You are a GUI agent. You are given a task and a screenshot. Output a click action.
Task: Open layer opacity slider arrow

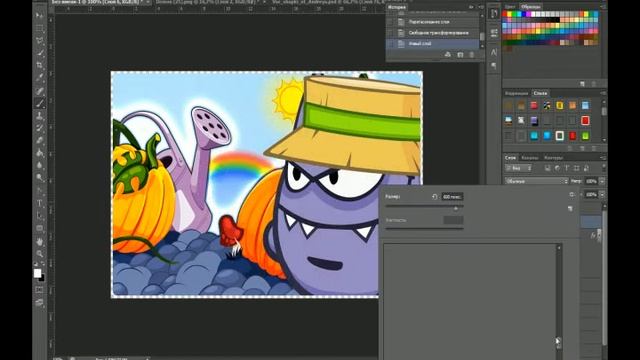click(602, 181)
